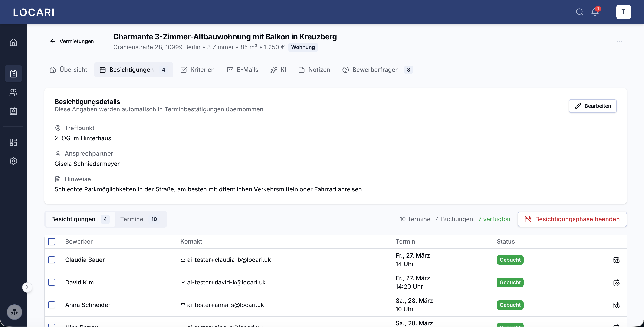Open the notifications bell
Image resolution: width=644 pixels, height=327 pixels.
point(595,12)
